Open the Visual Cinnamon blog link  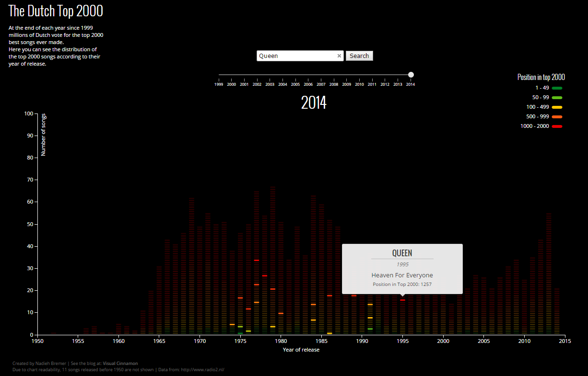click(x=120, y=364)
